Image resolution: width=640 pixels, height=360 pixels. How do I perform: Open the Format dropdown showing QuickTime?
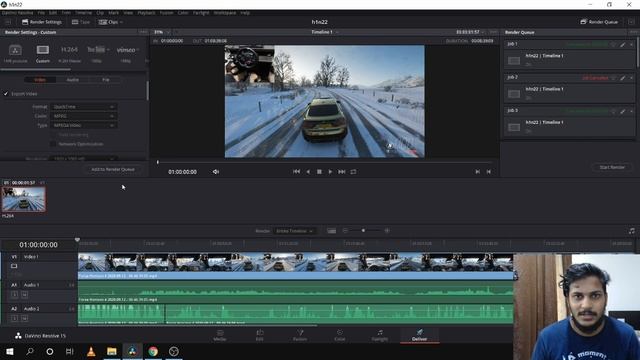(x=84, y=107)
